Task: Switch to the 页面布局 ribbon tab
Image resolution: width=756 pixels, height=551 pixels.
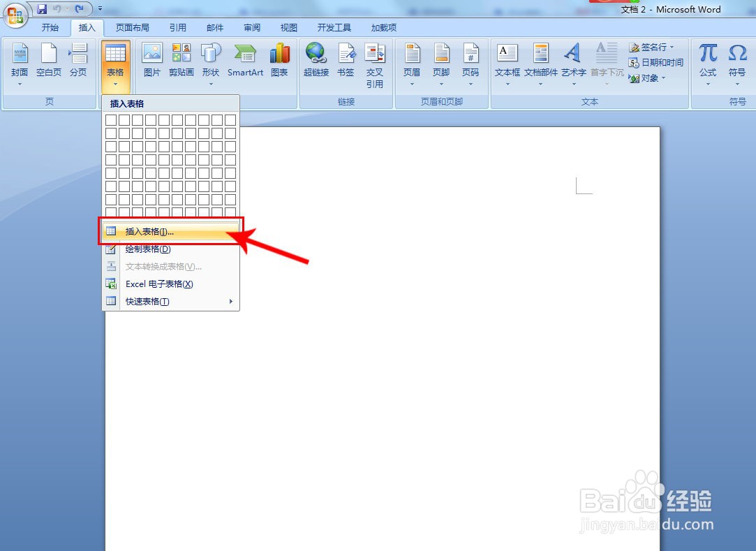Action: [132, 27]
